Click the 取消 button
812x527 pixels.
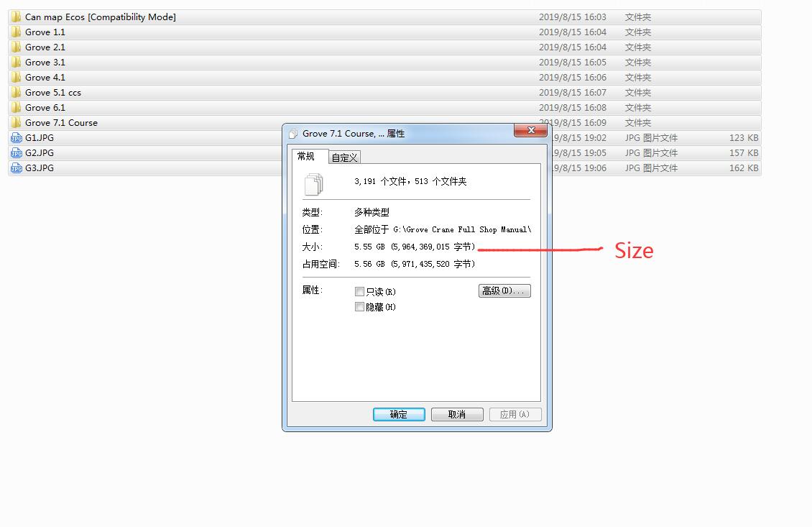[456, 414]
